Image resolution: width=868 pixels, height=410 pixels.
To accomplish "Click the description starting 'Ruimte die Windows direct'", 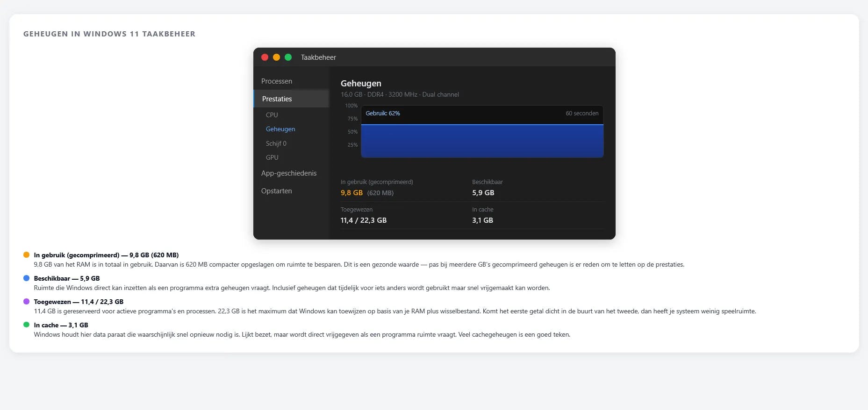I will click(292, 288).
